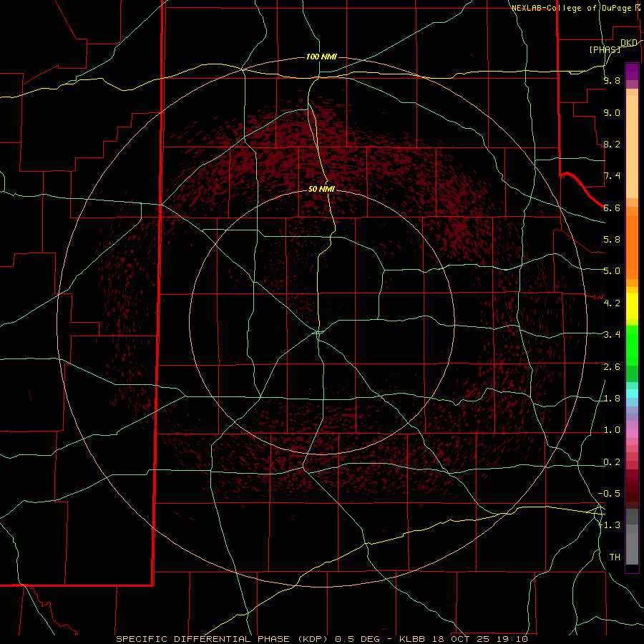Image resolution: width=644 pixels, height=644 pixels.
Task: Click the '[PHAS]' unit label
Action: (x=605, y=49)
